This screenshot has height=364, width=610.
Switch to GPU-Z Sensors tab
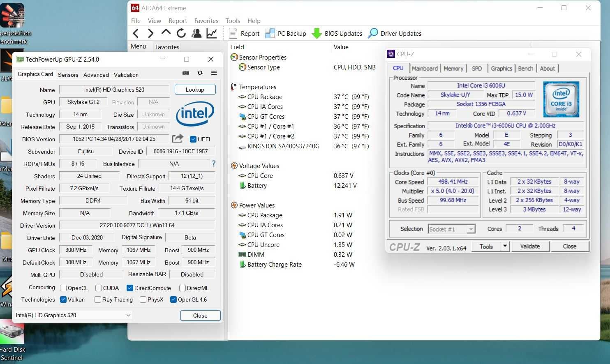(68, 75)
